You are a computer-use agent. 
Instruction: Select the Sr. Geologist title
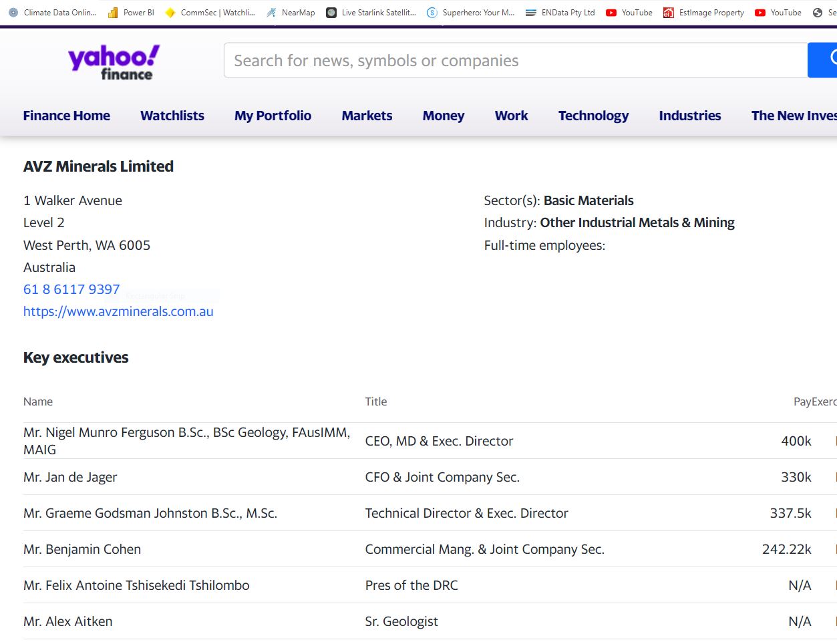401,621
